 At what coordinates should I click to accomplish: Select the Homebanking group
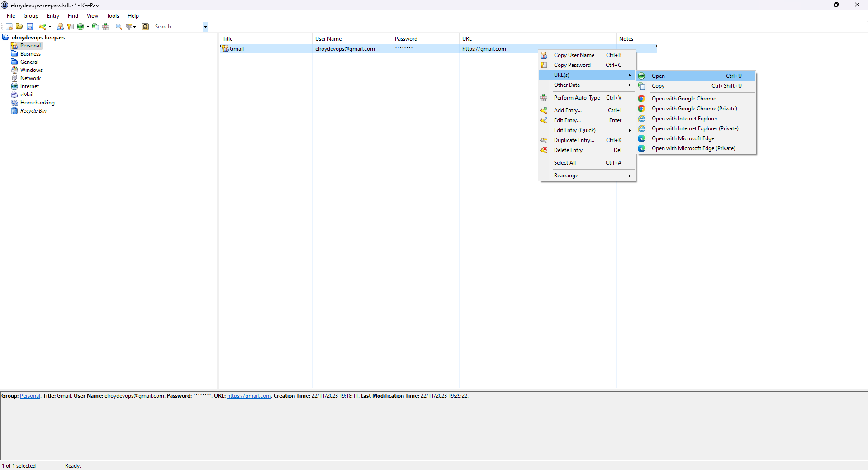pos(37,103)
